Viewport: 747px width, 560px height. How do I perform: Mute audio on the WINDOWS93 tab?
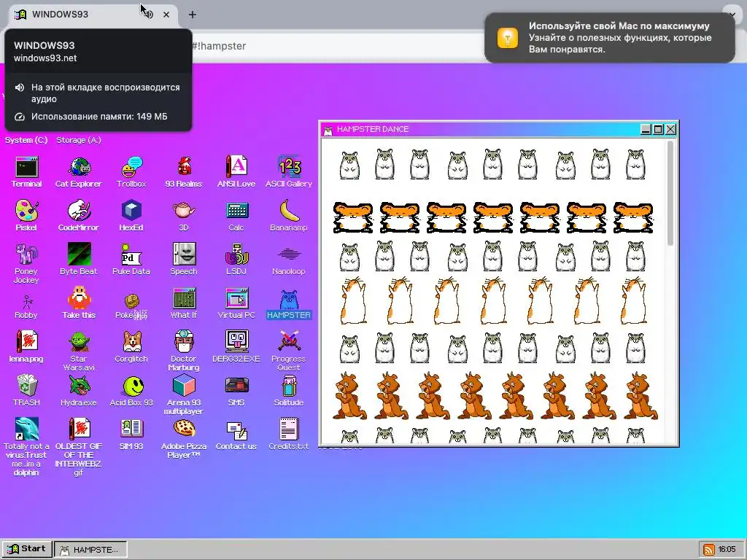coord(149,15)
